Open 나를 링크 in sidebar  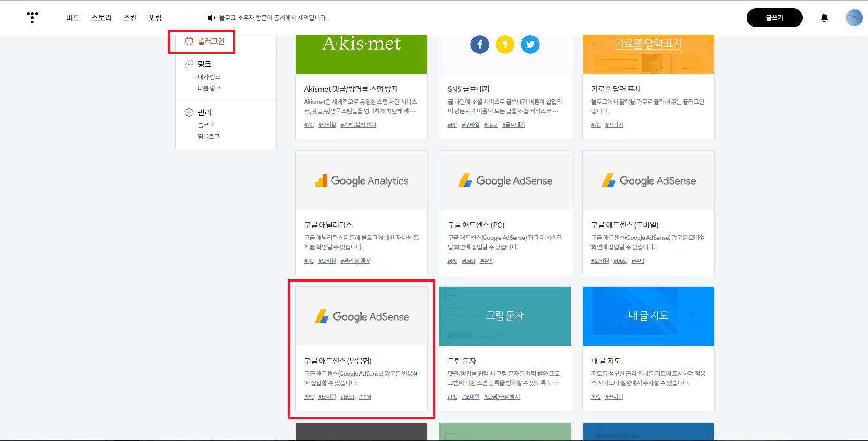[x=209, y=88]
